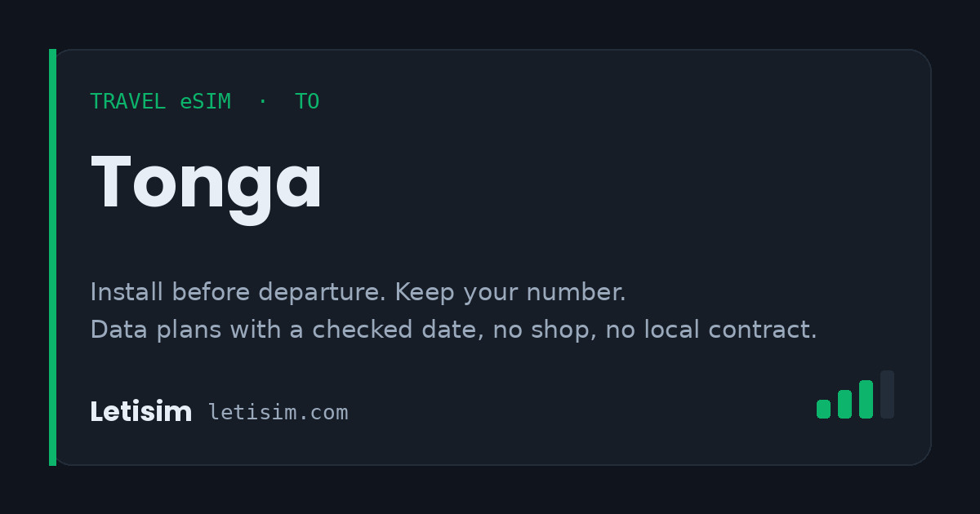The height and width of the screenshot is (514, 980).
Task: Click the tallest green signal bar
Action: (x=866, y=399)
